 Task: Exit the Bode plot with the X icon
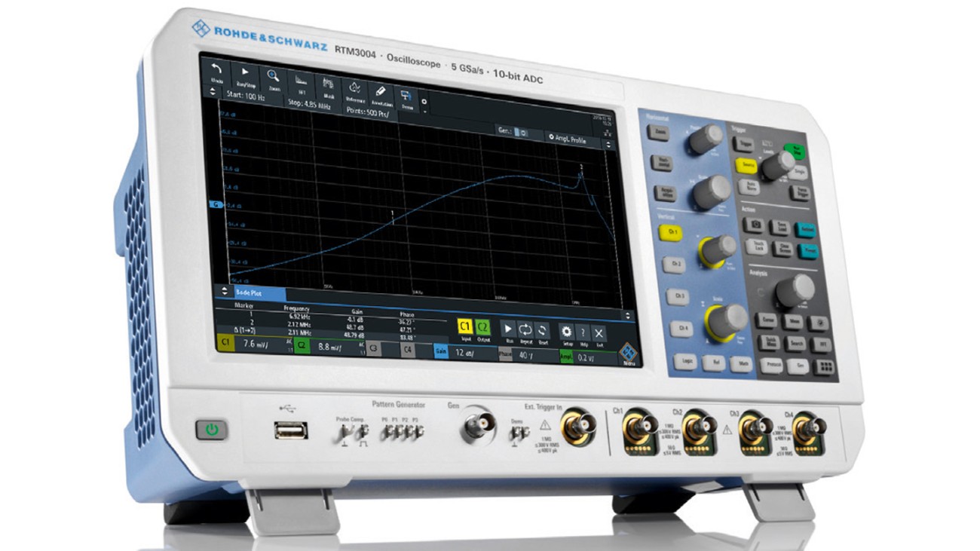[599, 334]
